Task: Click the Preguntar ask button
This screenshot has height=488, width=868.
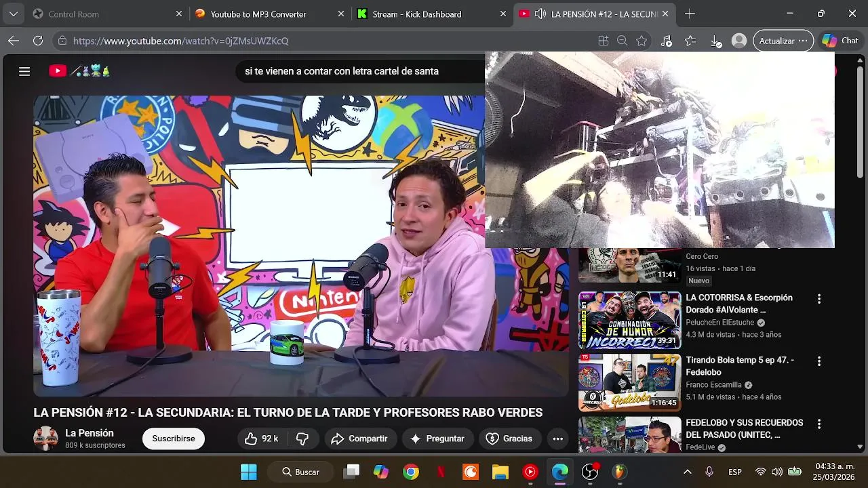Action: pyautogui.click(x=437, y=439)
